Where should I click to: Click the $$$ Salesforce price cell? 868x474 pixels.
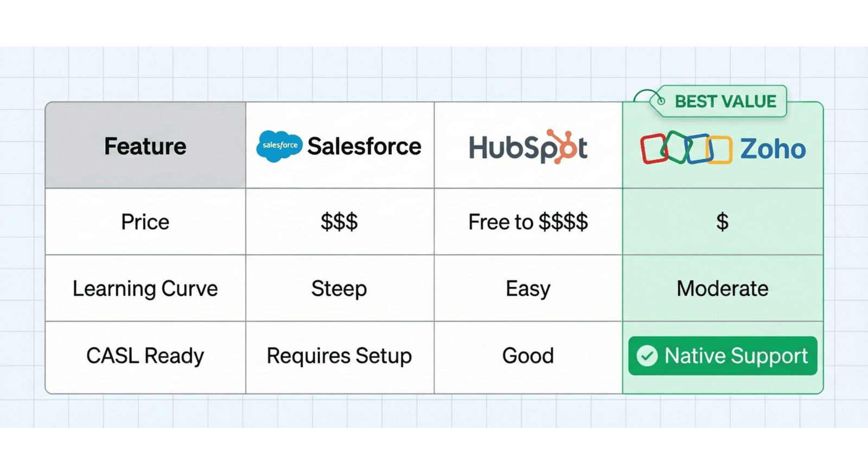(x=339, y=222)
